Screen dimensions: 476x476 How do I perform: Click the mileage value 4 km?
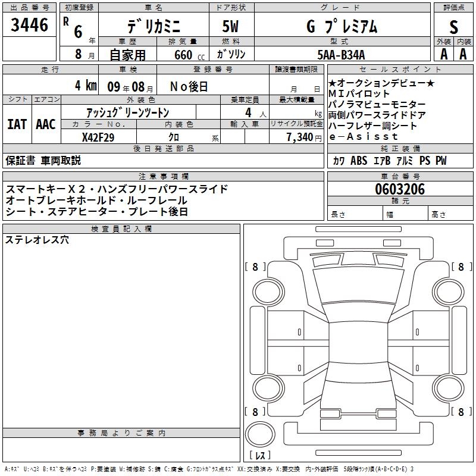point(86,86)
